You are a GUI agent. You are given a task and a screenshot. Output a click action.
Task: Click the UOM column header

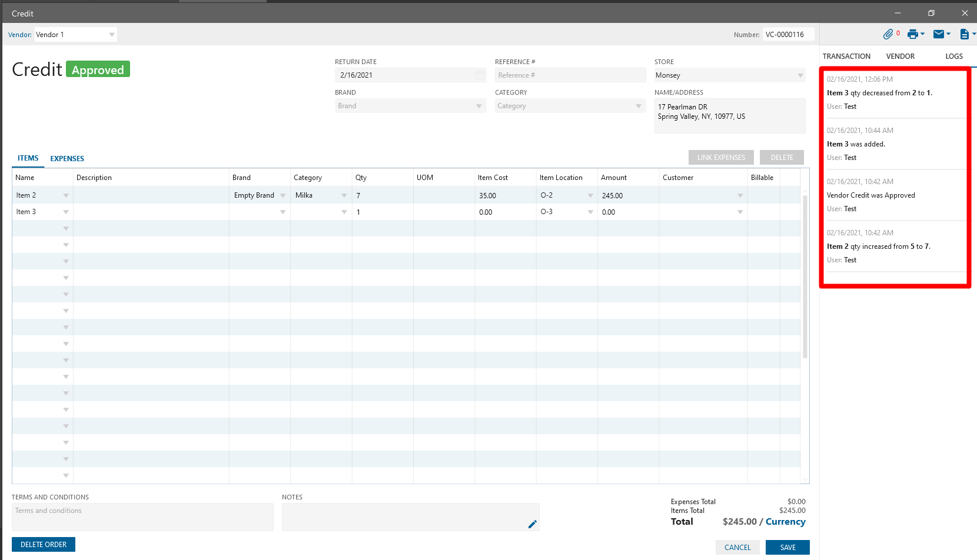pos(444,178)
